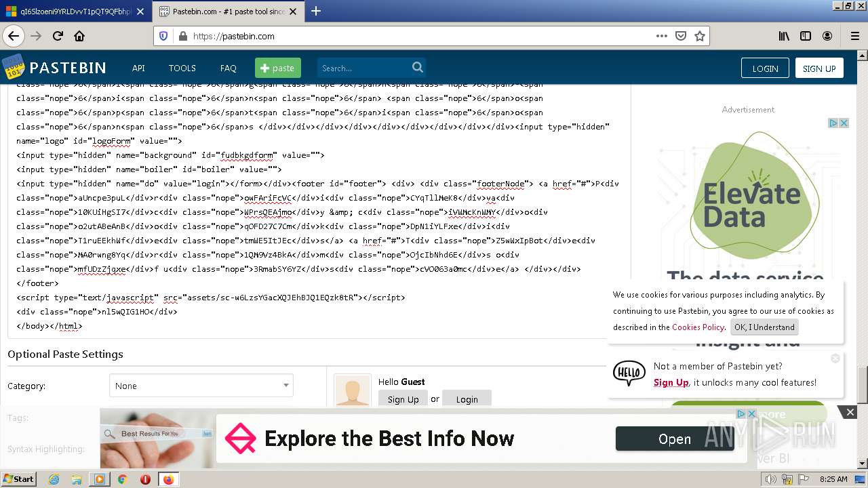Click the browser forward arrow
The height and width of the screenshot is (488, 868).
36,36
